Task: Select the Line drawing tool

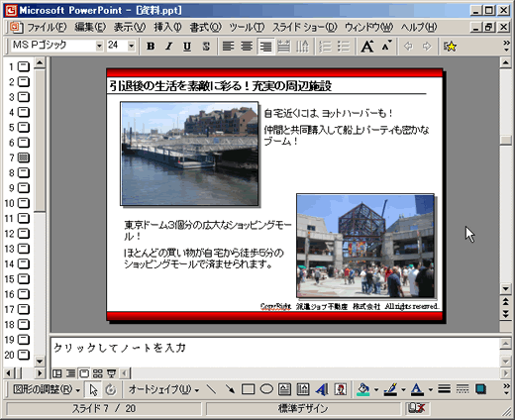Action: click(211, 389)
